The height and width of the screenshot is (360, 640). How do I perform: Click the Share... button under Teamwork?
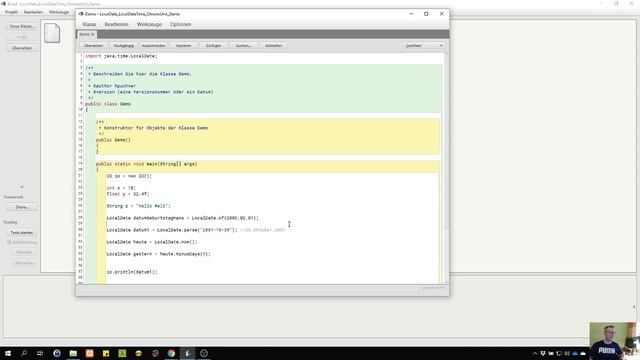22,207
